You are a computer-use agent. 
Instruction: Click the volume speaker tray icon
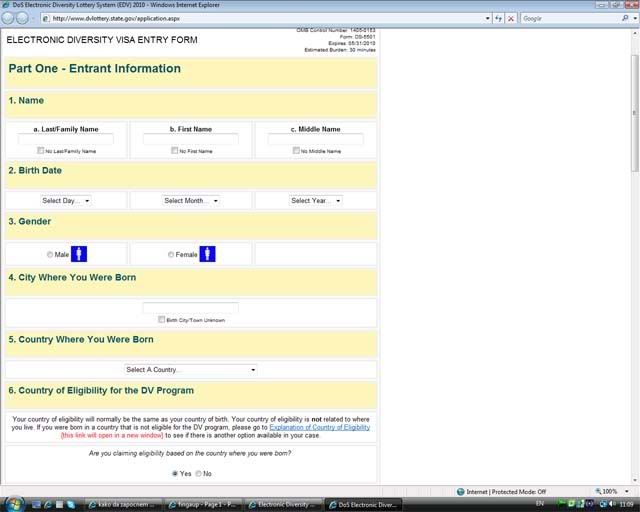[611, 504]
